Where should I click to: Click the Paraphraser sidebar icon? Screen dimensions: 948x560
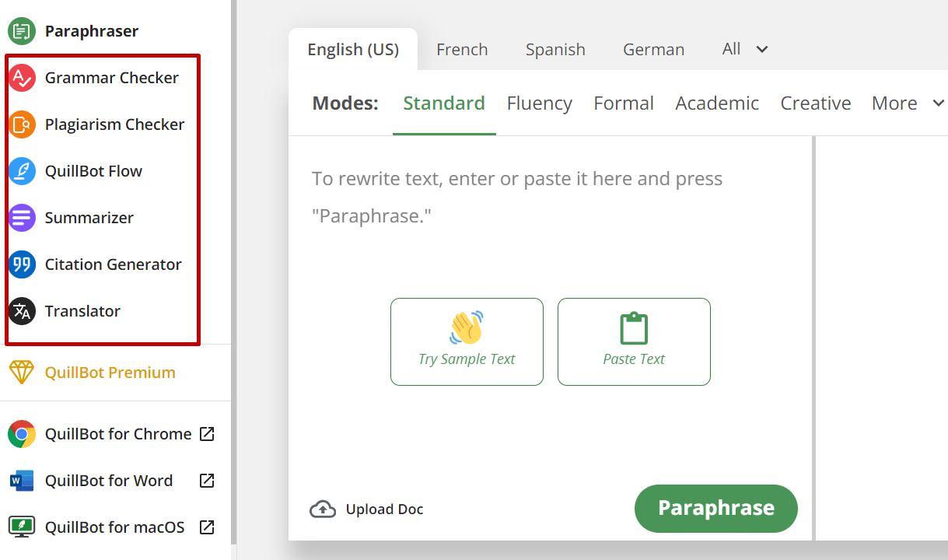22,32
